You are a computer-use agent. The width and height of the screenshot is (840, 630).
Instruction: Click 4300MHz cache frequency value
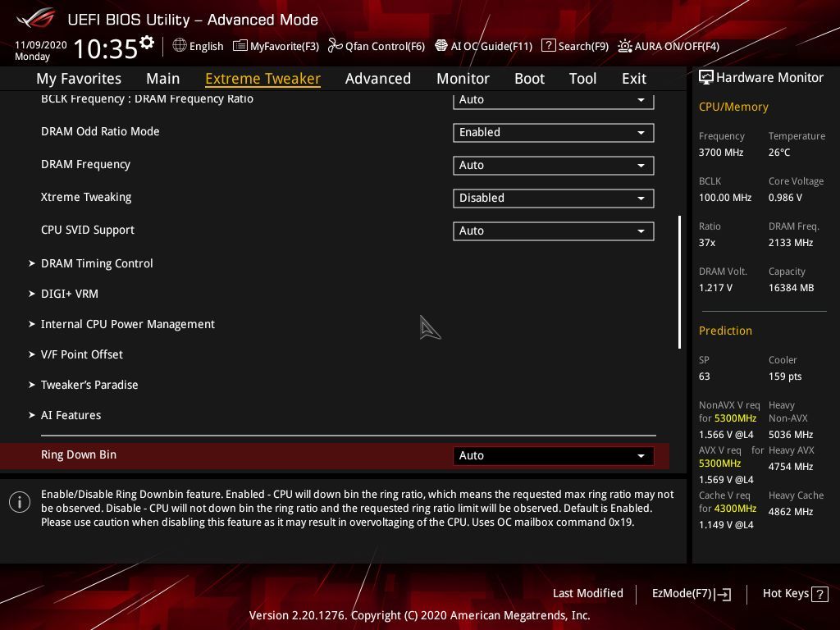click(735, 509)
